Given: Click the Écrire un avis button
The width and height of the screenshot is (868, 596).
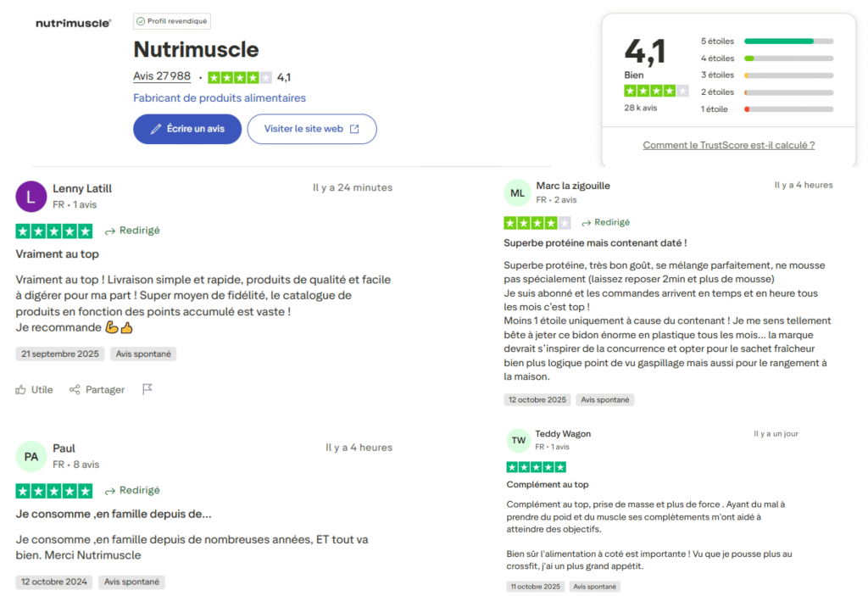Looking at the screenshot, I should click(187, 129).
